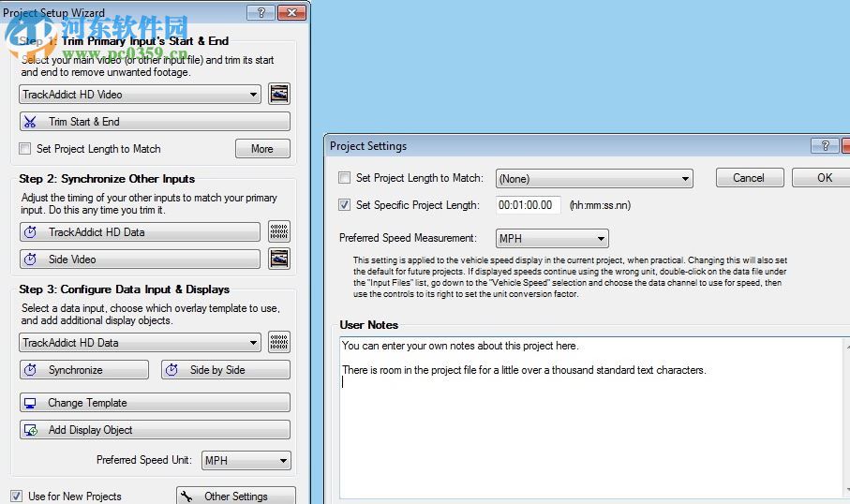
Task: Synchronize the Side Video input
Action: pos(140,259)
